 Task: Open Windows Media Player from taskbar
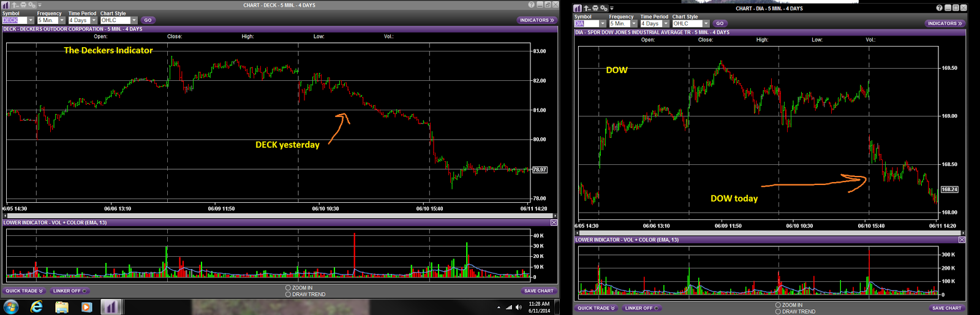click(x=86, y=307)
